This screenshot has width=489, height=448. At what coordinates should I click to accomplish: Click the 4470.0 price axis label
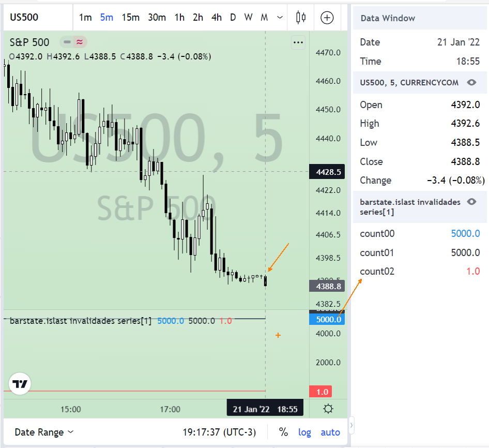[x=328, y=52]
